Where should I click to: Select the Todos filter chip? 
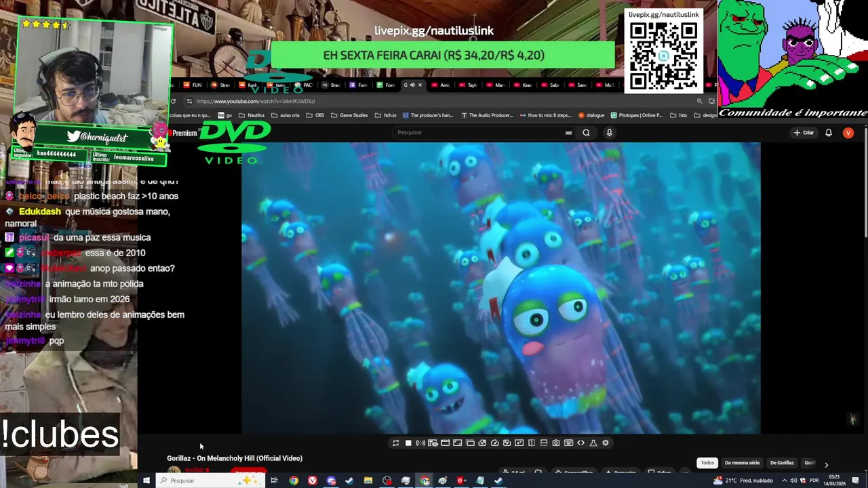pyautogui.click(x=707, y=463)
